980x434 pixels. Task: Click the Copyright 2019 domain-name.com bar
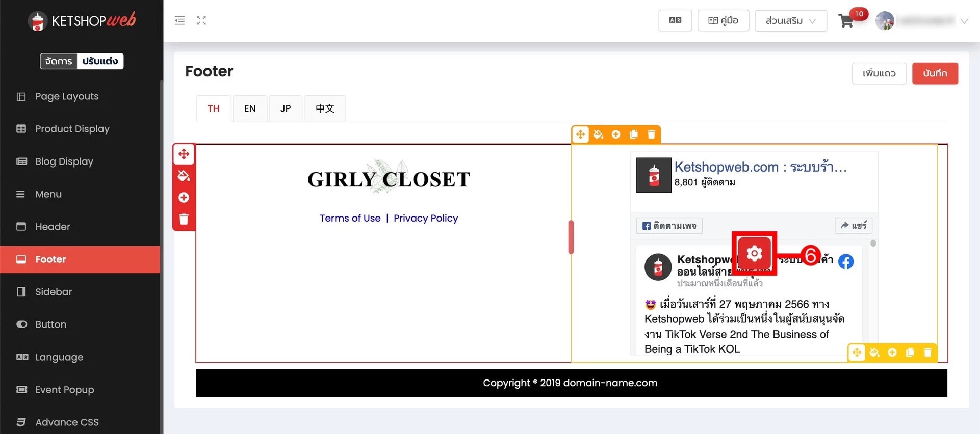coord(572,383)
